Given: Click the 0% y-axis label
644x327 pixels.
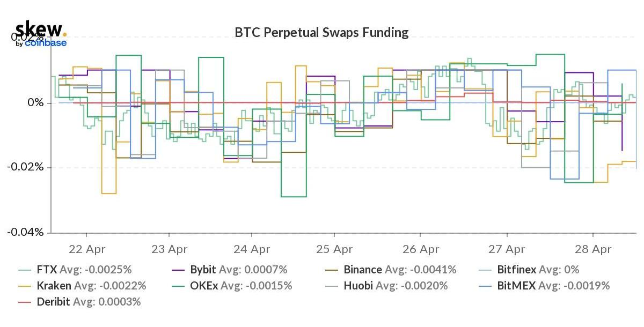Looking at the screenshot, I should [x=36, y=102].
